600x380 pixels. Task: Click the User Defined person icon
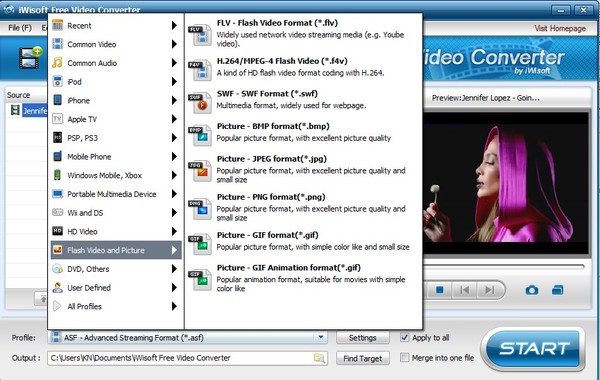pyautogui.click(x=57, y=287)
